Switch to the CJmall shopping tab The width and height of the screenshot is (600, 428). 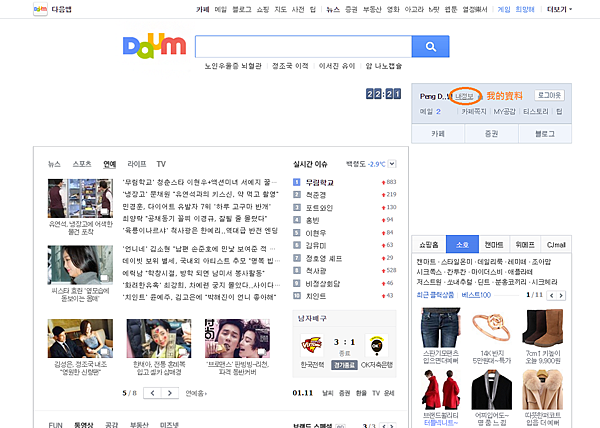(x=556, y=244)
